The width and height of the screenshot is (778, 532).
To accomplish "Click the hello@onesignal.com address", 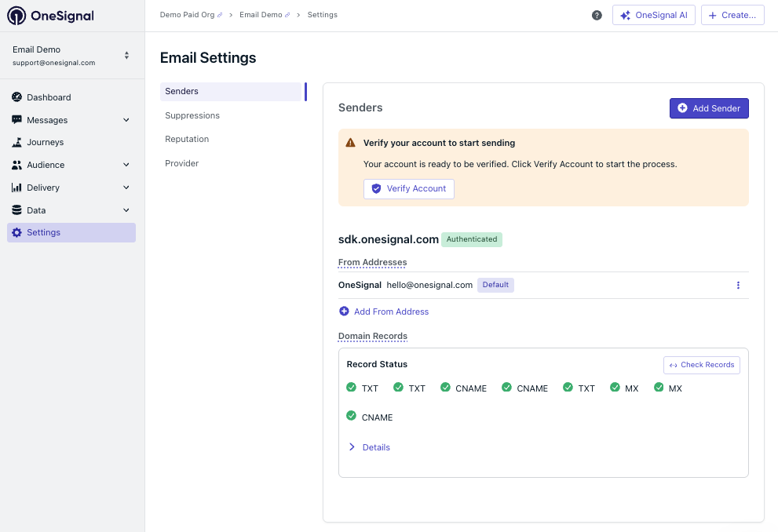I will pos(429,285).
